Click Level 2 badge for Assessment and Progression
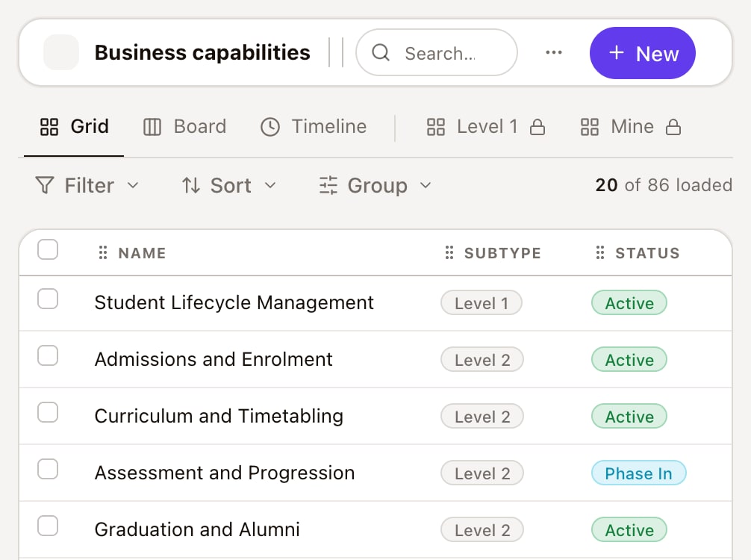The width and height of the screenshot is (751, 560). (482, 473)
